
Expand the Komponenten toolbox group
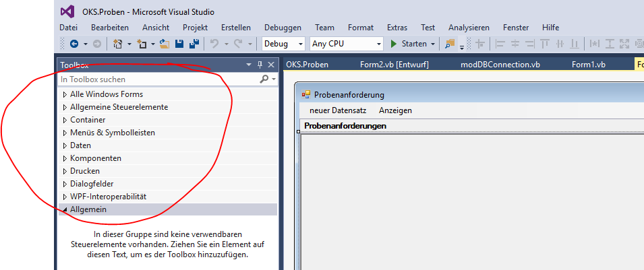65,158
